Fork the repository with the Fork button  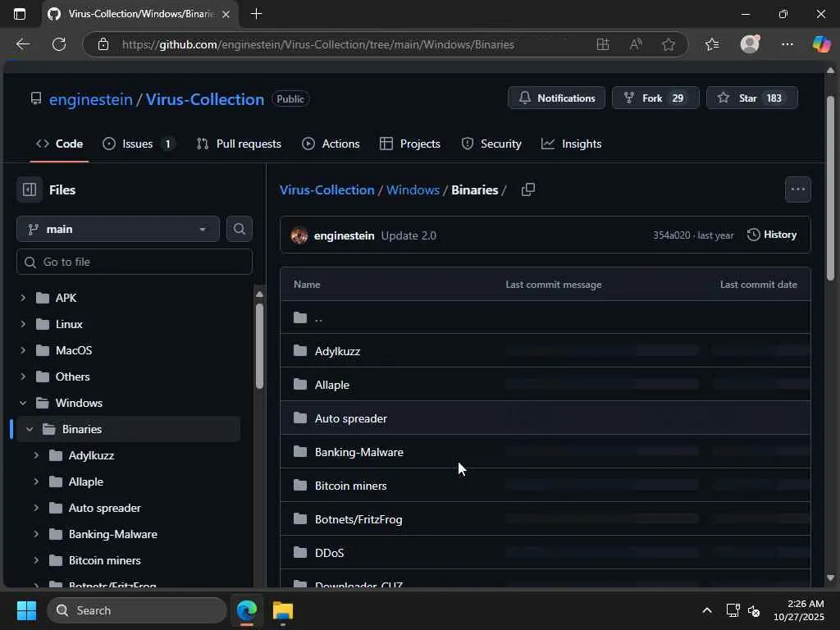coord(655,98)
